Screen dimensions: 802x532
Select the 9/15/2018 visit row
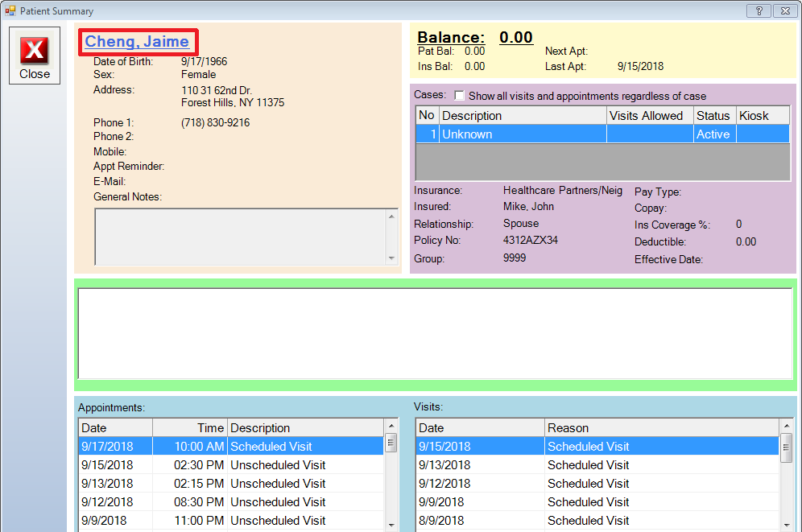click(597, 446)
